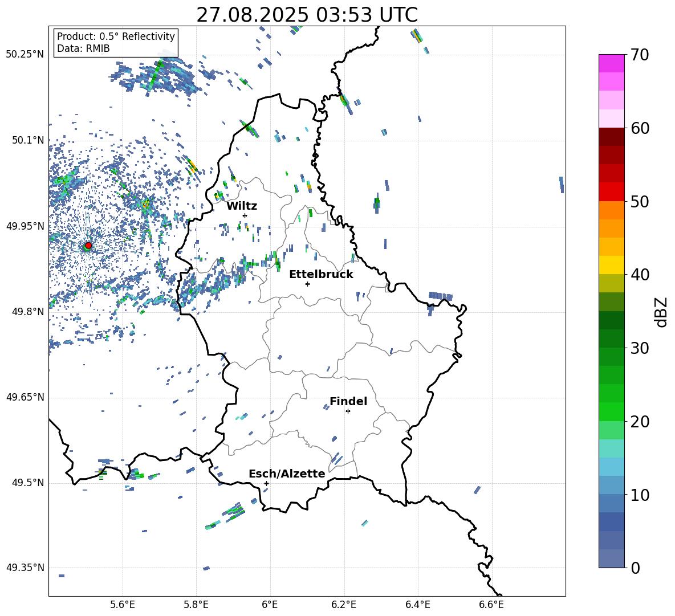This screenshot has width=675, height=616.
Task: Click the Esch/Alzette station cross marker
Action: [x=266, y=483]
